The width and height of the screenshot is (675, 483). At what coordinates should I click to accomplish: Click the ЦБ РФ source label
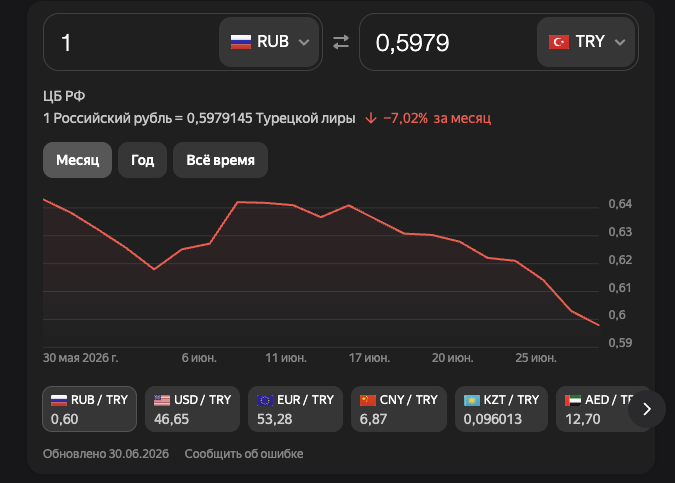[64, 96]
